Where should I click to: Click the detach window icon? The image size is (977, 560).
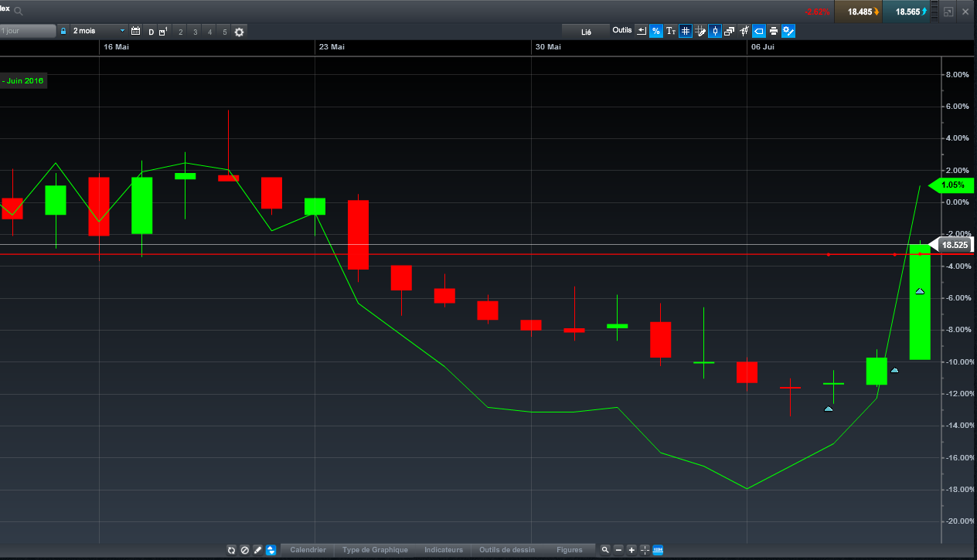pos(948,12)
